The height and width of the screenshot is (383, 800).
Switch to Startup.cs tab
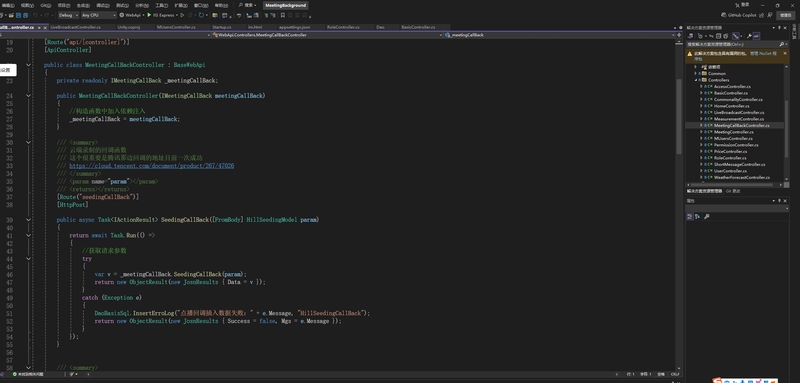click(222, 27)
